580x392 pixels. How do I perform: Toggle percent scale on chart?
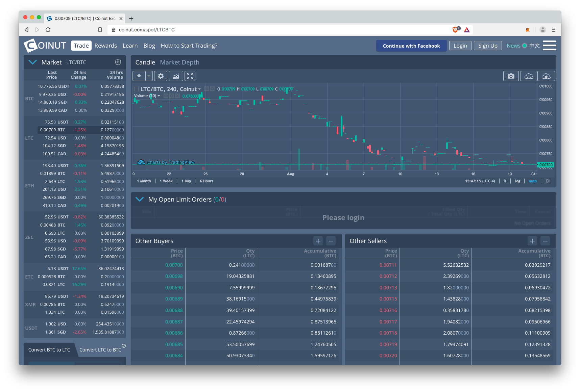pos(505,181)
